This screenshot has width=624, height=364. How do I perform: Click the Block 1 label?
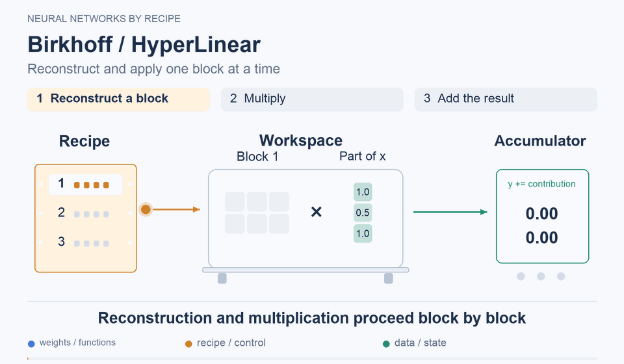tap(257, 157)
